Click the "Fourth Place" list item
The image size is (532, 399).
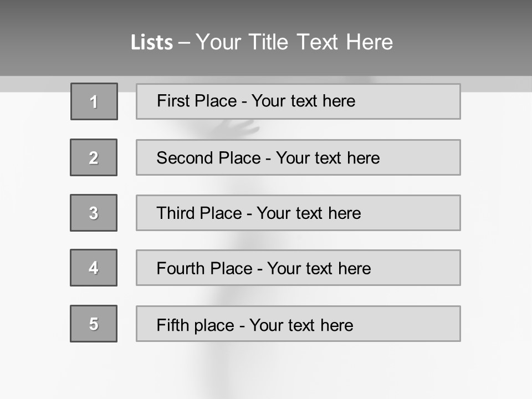[298, 268]
